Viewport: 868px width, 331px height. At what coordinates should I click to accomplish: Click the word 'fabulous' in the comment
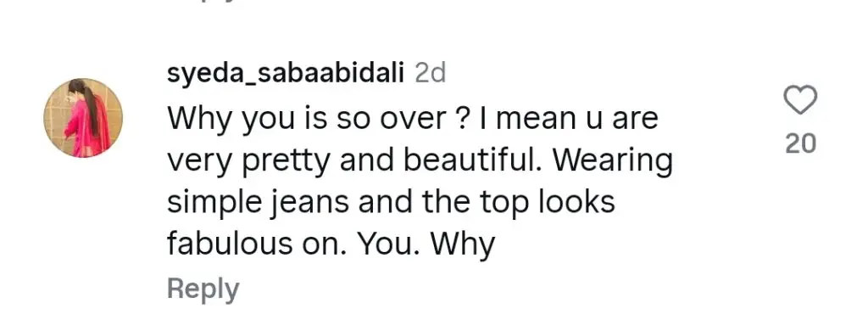pos(229,243)
